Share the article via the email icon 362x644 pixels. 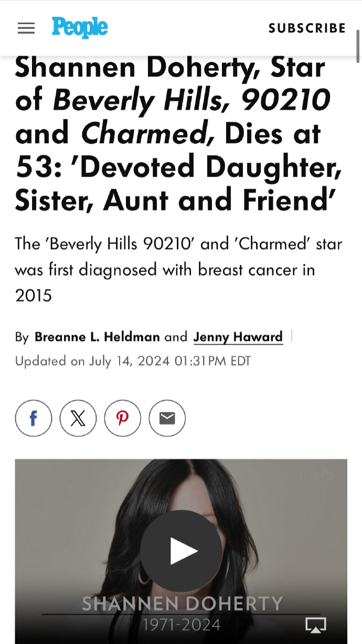167,418
